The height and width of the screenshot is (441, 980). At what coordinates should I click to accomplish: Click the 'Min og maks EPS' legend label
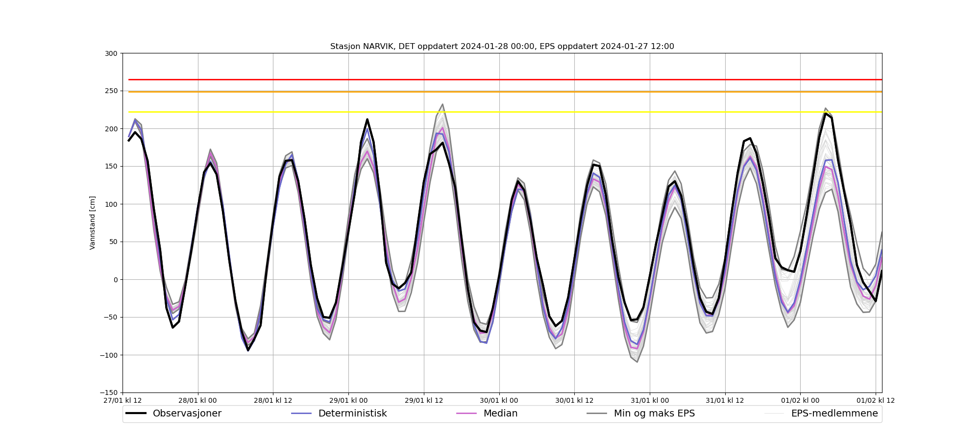654,414
